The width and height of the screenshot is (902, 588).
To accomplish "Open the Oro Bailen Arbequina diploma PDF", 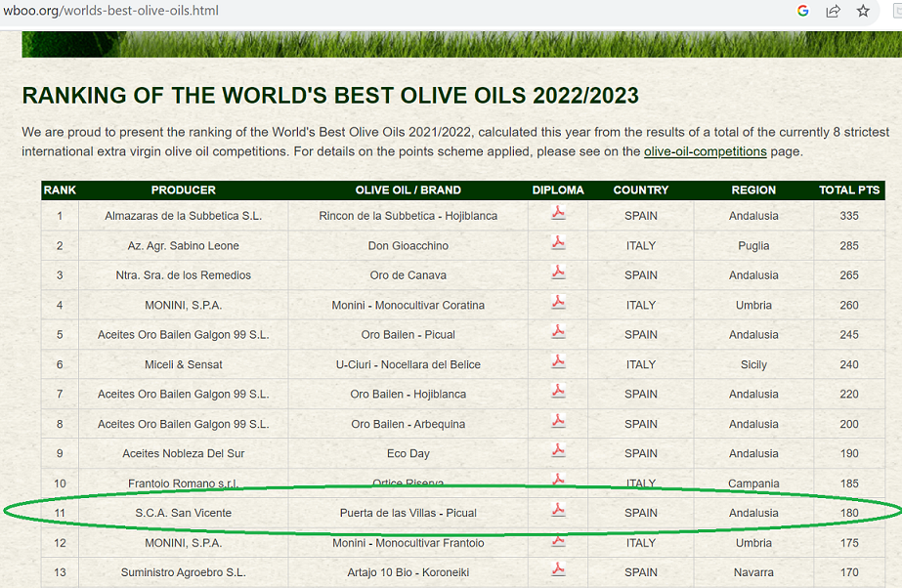I will coord(558,421).
